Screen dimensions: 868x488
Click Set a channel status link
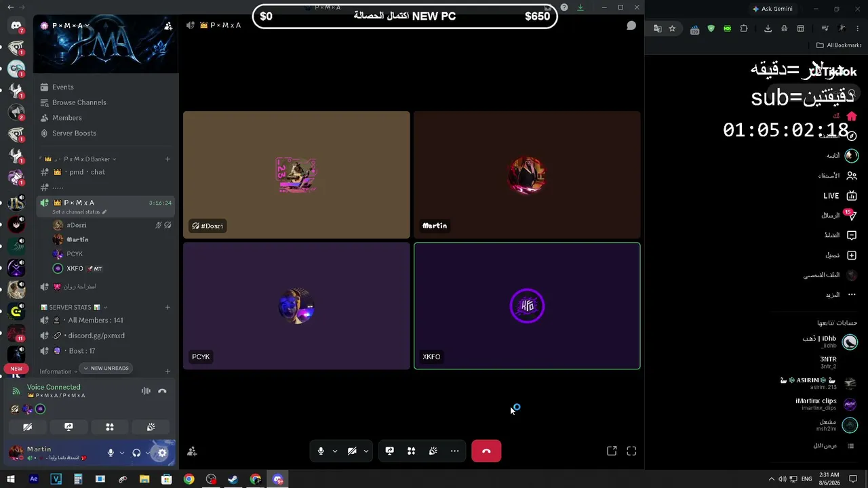click(79, 212)
